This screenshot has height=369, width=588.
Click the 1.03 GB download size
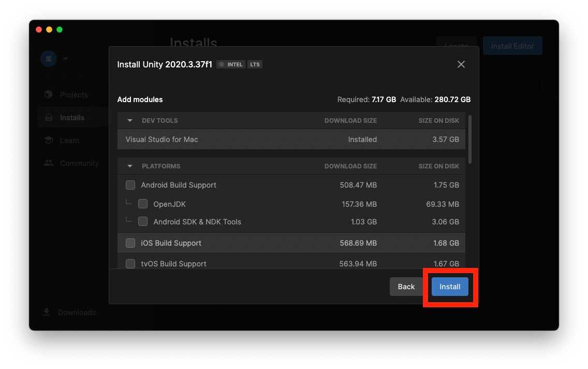point(364,222)
